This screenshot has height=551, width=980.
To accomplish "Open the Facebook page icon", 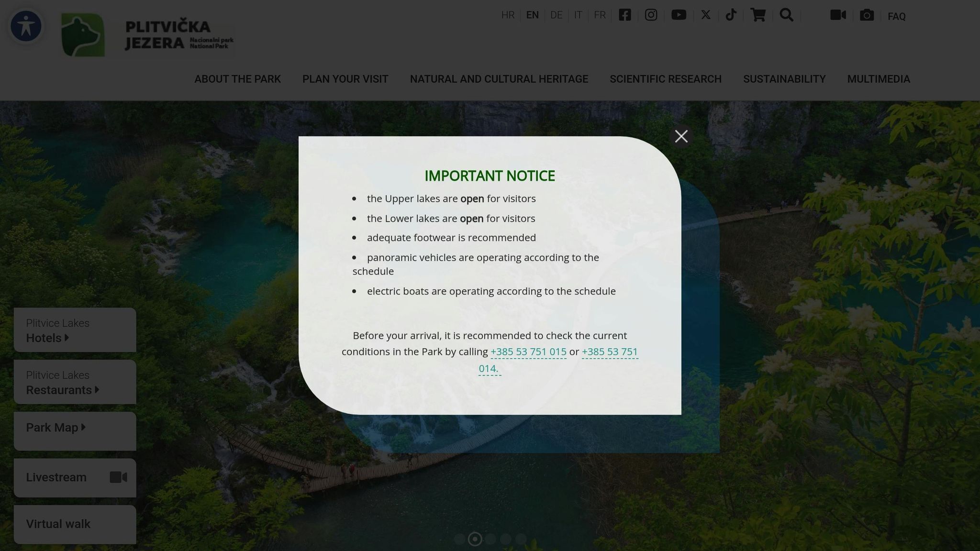I will pos(624,15).
